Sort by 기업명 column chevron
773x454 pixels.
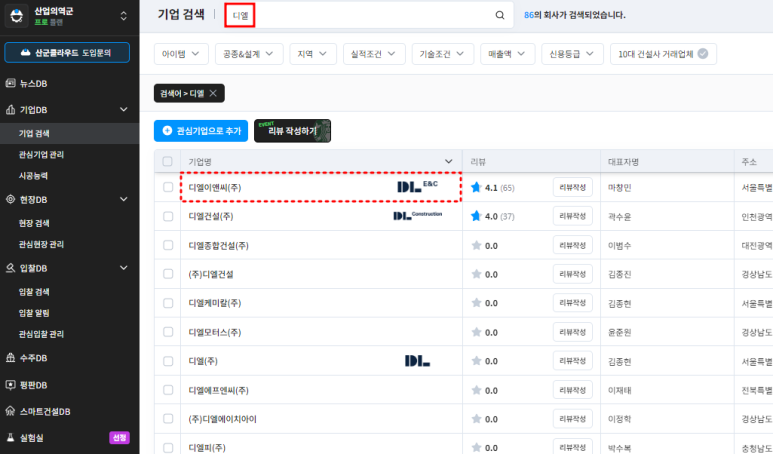pos(448,161)
